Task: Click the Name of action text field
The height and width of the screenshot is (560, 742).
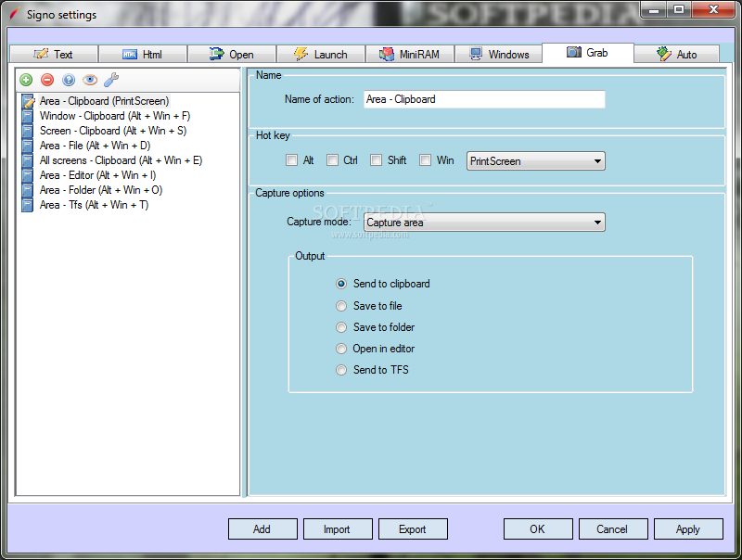Action: pos(484,99)
